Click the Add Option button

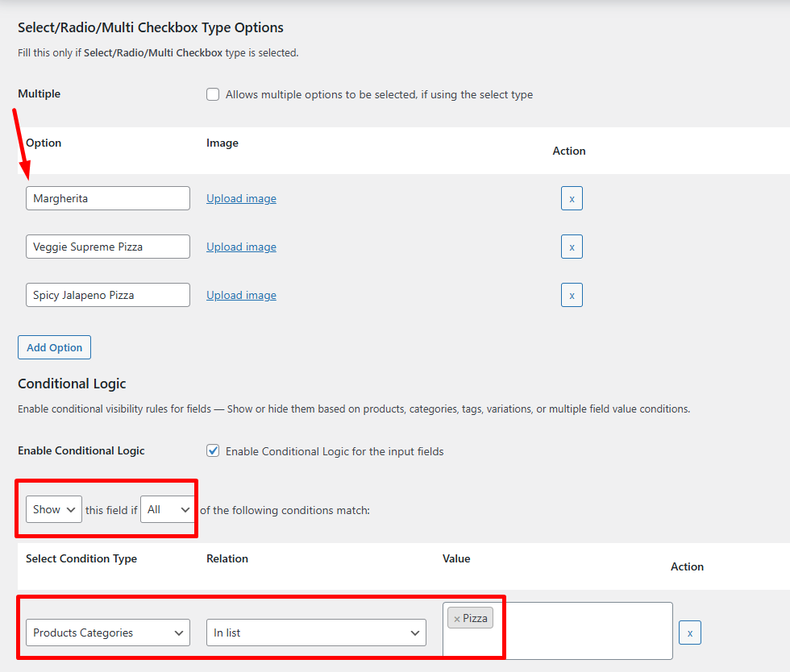[54, 347]
